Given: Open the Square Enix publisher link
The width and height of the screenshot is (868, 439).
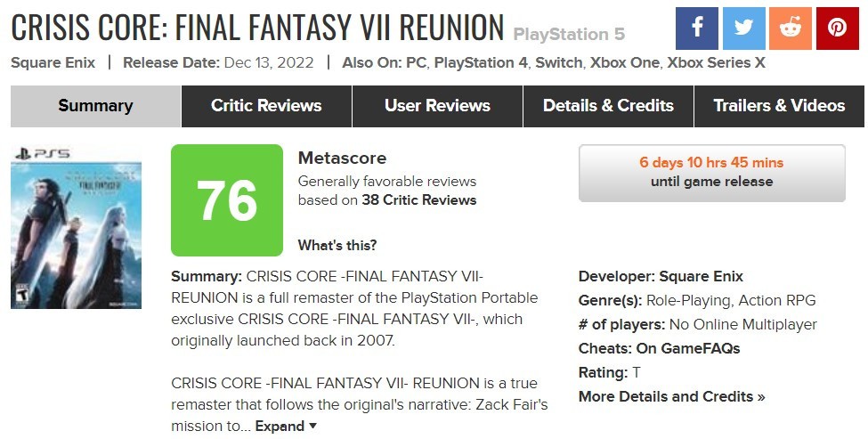Looking at the screenshot, I should tap(53, 62).
